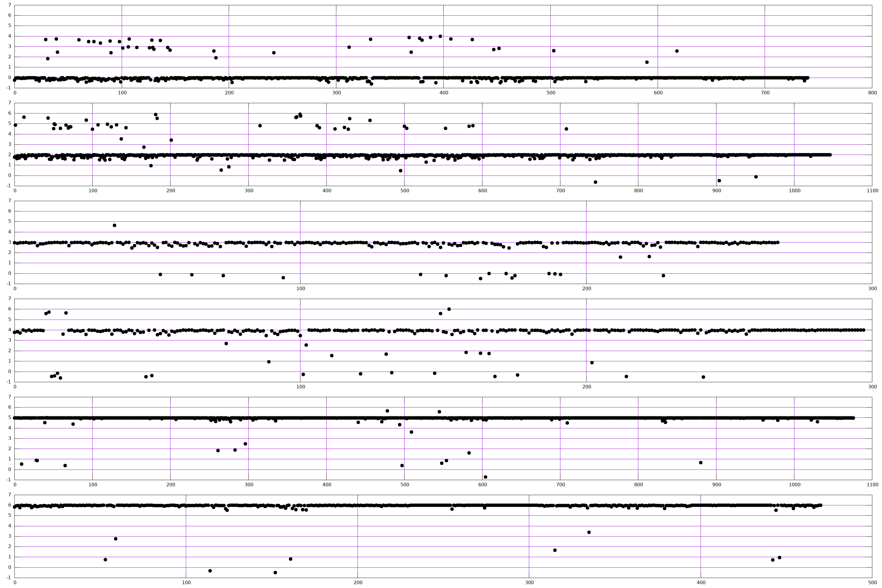882x588 pixels.
Task: Click the 800 x-axis label in the top plot
Action: tap(872, 92)
